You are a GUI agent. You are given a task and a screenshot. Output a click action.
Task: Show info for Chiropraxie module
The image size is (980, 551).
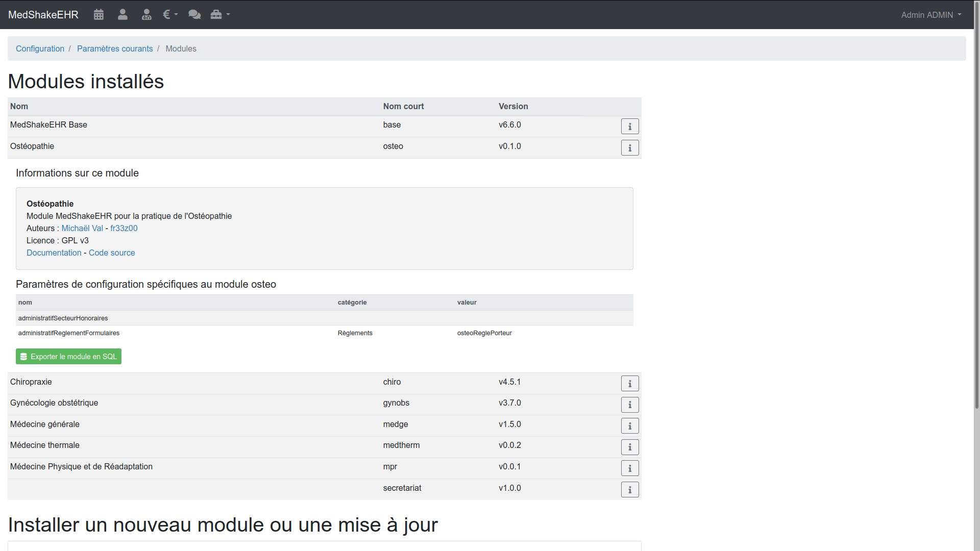point(630,384)
